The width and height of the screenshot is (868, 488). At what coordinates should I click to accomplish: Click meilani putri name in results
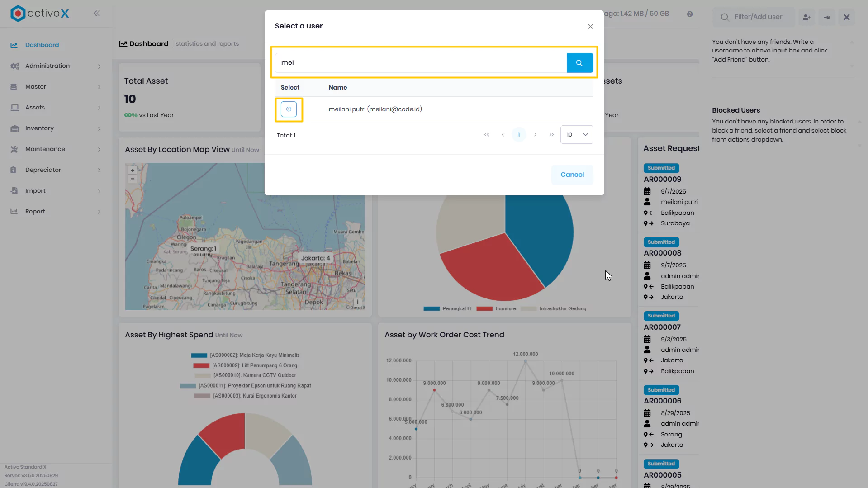(x=375, y=109)
